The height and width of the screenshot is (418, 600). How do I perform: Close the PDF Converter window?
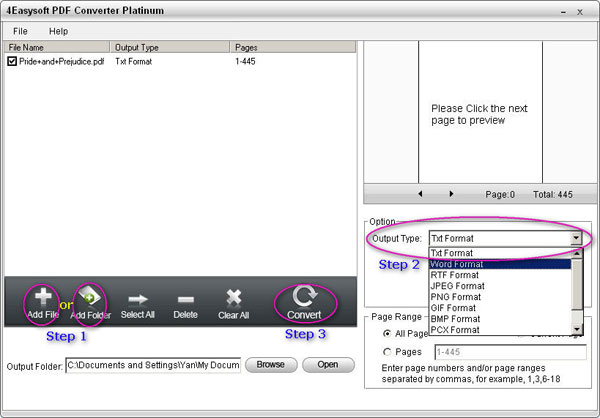click(580, 12)
